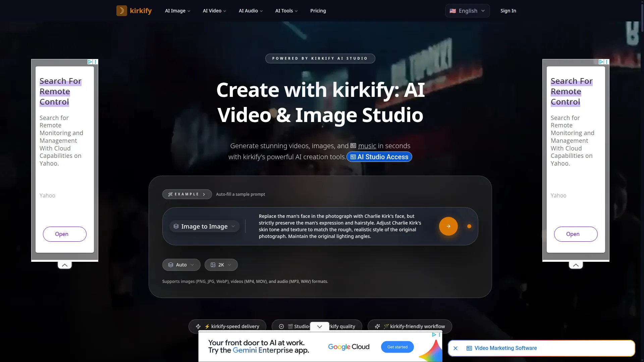The width and height of the screenshot is (644, 362).
Task: Open the AI Tools menu
Action: [x=286, y=11]
